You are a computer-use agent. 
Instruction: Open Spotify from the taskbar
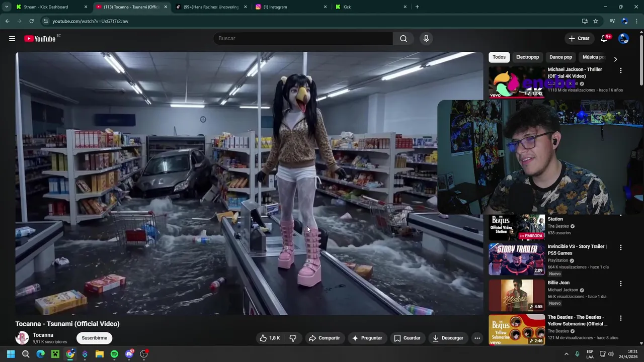(x=114, y=354)
